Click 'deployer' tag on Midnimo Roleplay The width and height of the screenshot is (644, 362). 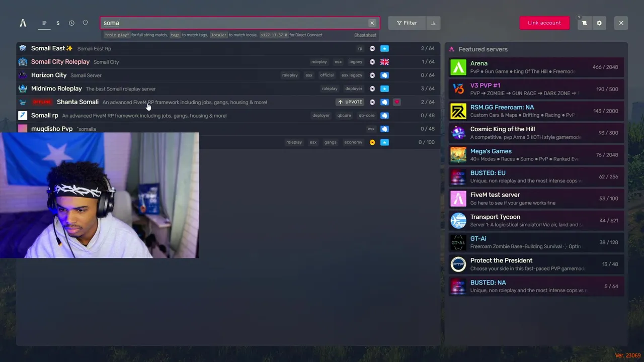[354, 88]
